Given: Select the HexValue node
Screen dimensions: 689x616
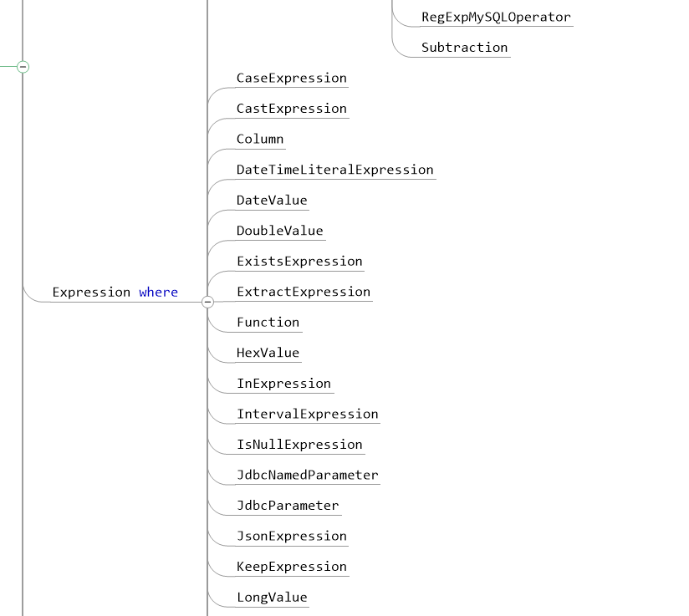Looking at the screenshot, I should point(268,353).
